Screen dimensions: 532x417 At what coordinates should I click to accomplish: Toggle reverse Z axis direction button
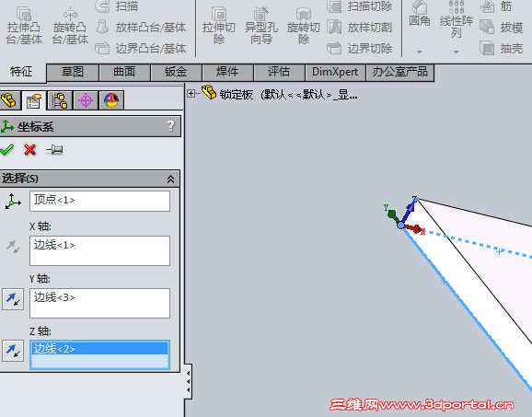point(13,351)
